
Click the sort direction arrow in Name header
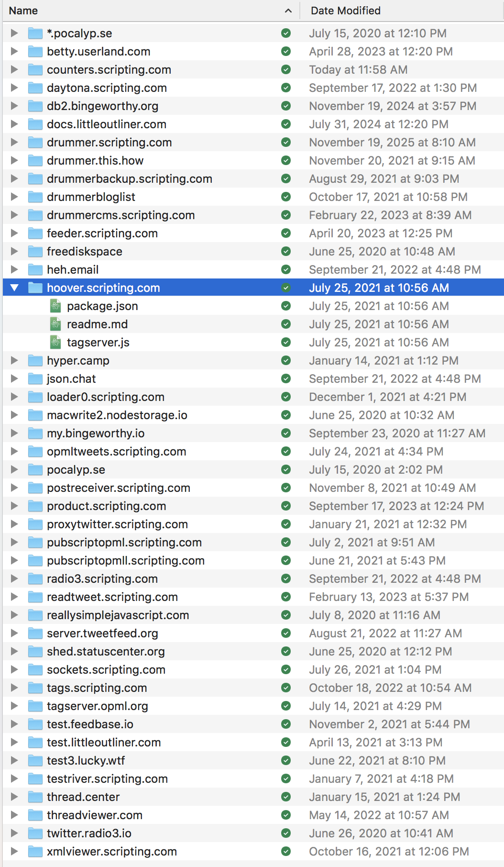point(288,11)
